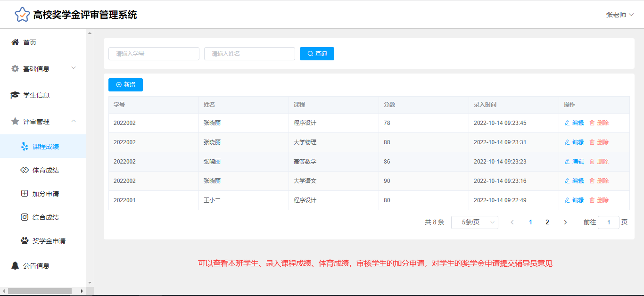Click the paw icon for 奖学金申请

click(25, 241)
